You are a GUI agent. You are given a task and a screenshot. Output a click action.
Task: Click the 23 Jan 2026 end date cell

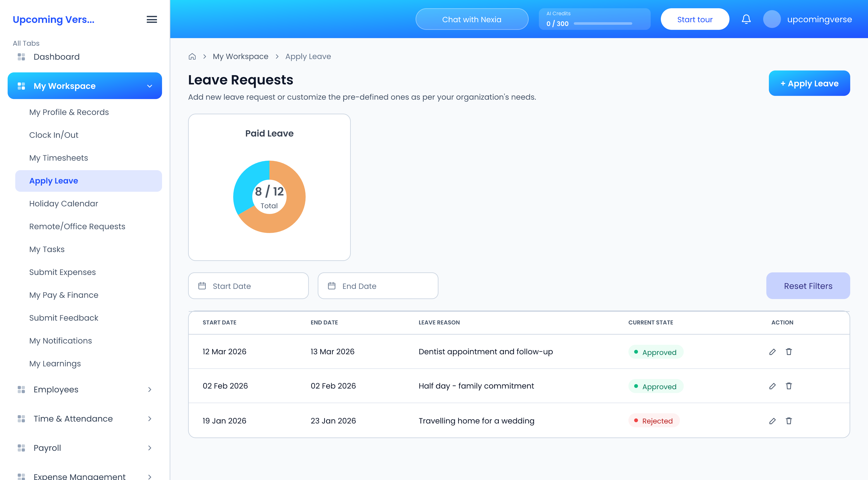tap(333, 421)
